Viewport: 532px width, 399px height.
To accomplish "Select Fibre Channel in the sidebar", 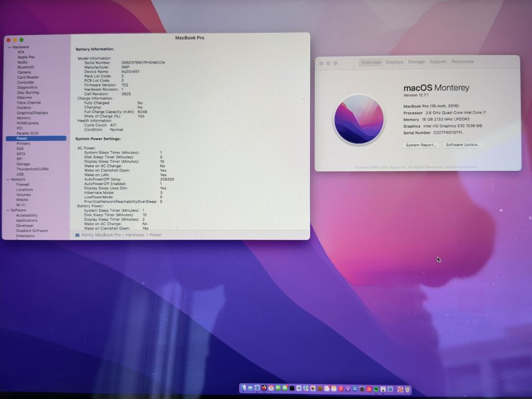I will (x=29, y=103).
